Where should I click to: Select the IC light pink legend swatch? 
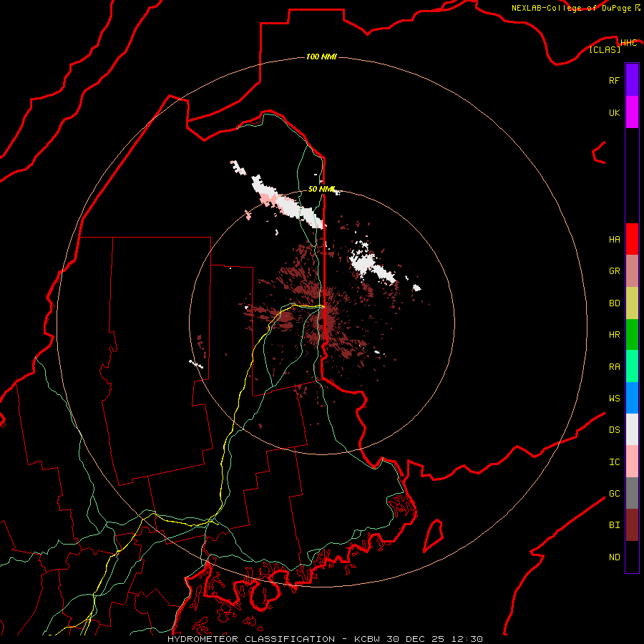point(632,462)
